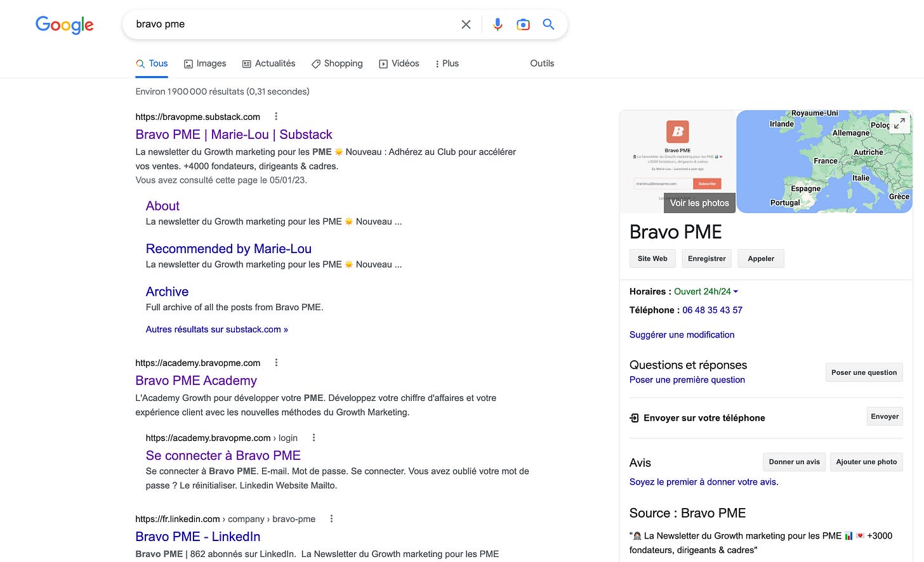
Task: Open the Outils search tools
Action: click(x=542, y=63)
